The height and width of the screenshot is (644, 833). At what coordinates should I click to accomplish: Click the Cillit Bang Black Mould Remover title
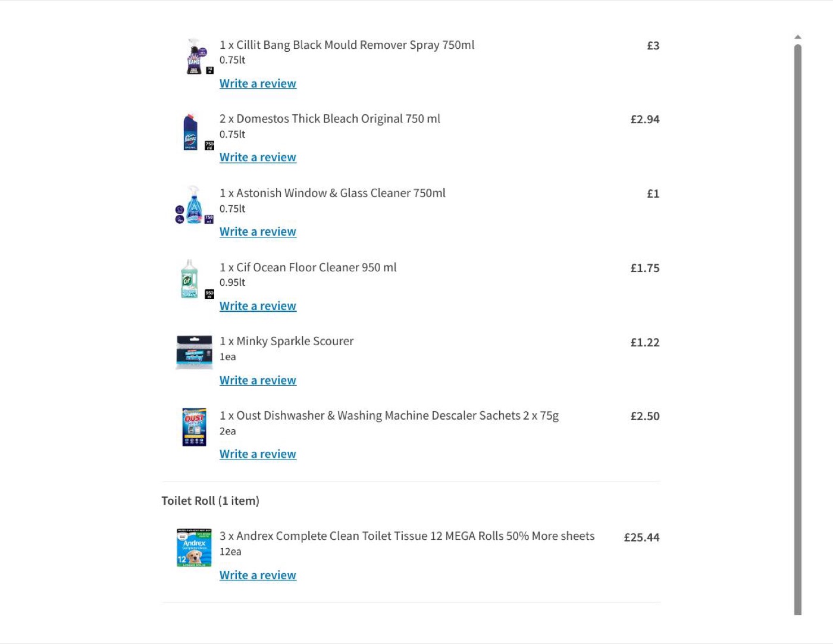(347, 45)
